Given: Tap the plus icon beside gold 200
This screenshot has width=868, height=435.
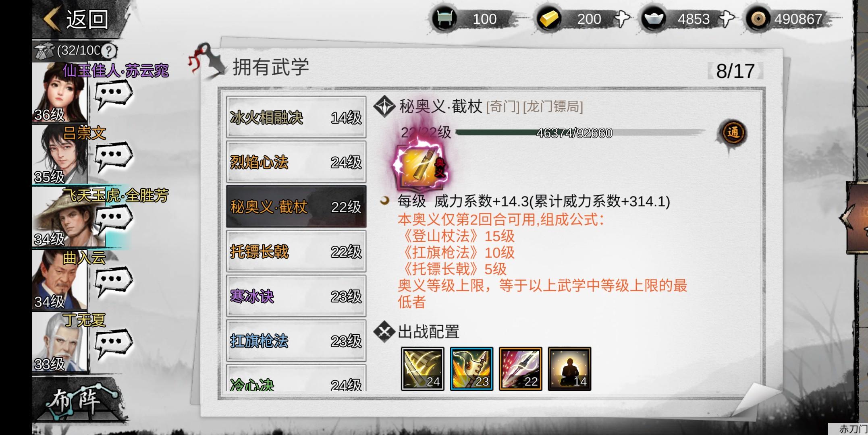Looking at the screenshot, I should (622, 19).
